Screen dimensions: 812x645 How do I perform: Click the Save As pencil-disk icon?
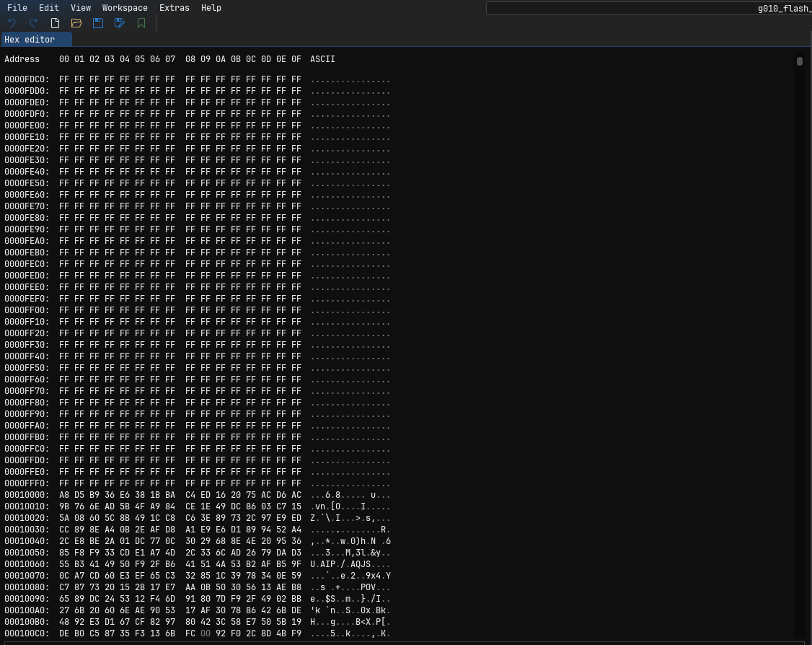(120, 23)
